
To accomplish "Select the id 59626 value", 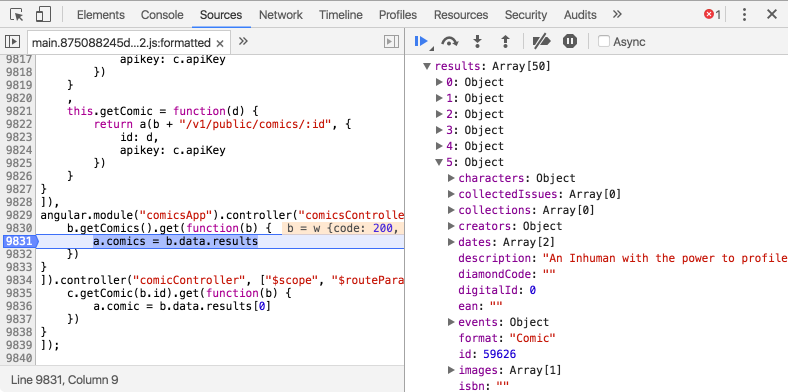I will click(500, 354).
